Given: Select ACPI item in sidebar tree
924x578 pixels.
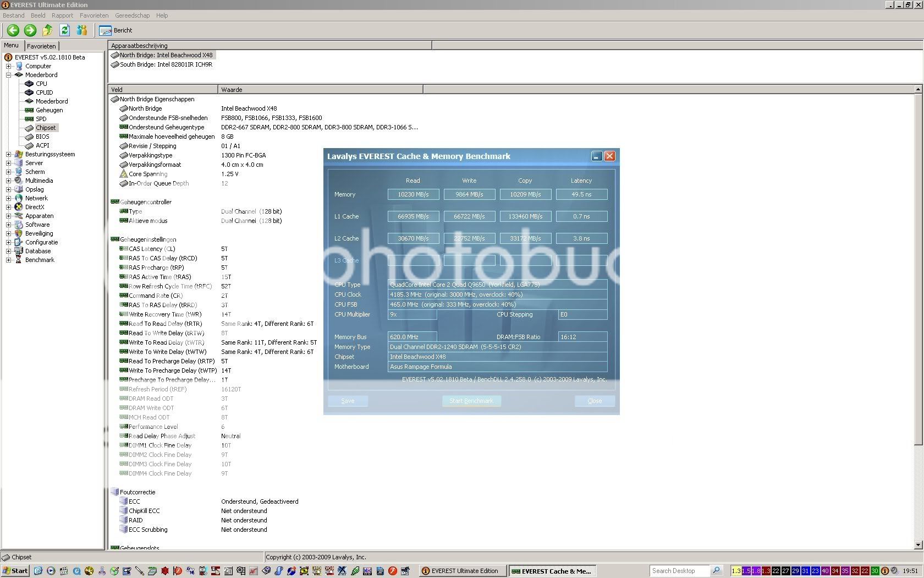Looking at the screenshot, I should tap(37, 145).
